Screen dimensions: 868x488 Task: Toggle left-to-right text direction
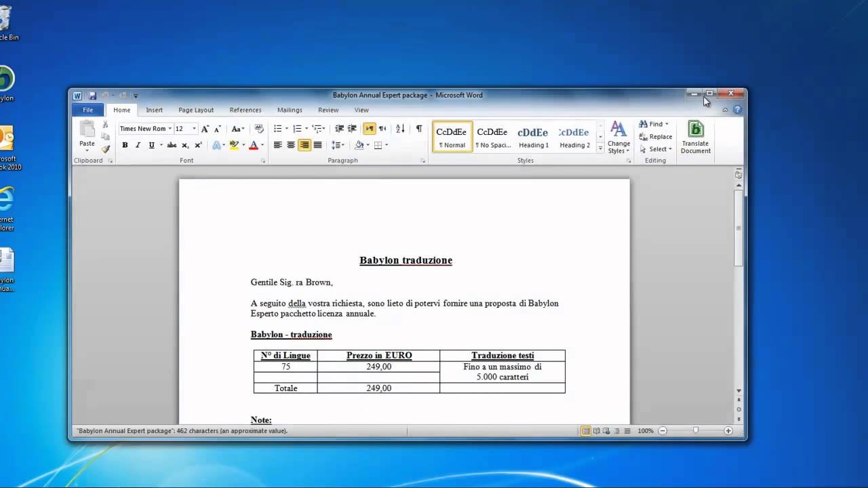[x=370, y=129]
